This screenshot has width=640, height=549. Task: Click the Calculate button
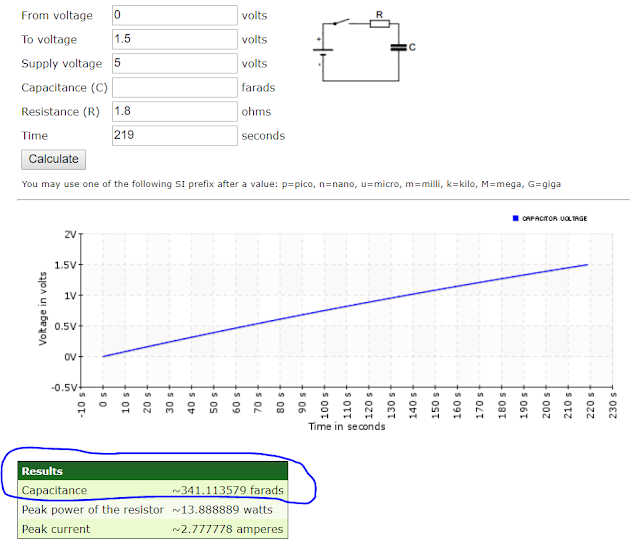(x=53, y=159)
